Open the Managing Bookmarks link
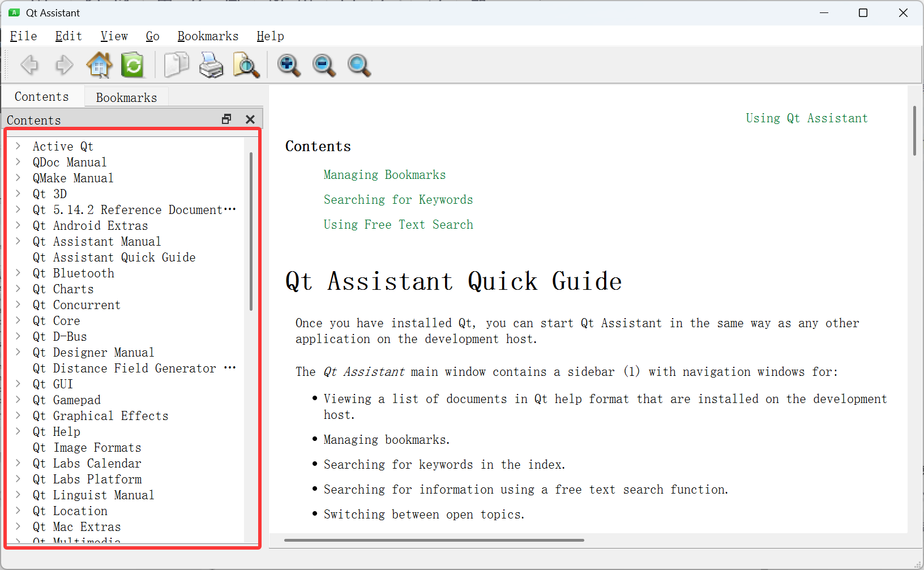Image resolution: width=924 pixels, height=570 pixels. [x=384, y=175]
